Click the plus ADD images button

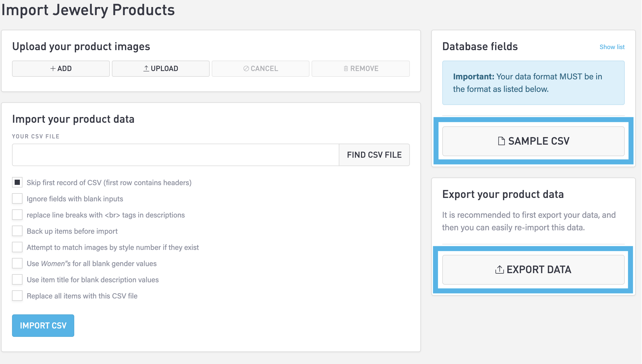tap(61, 69)
